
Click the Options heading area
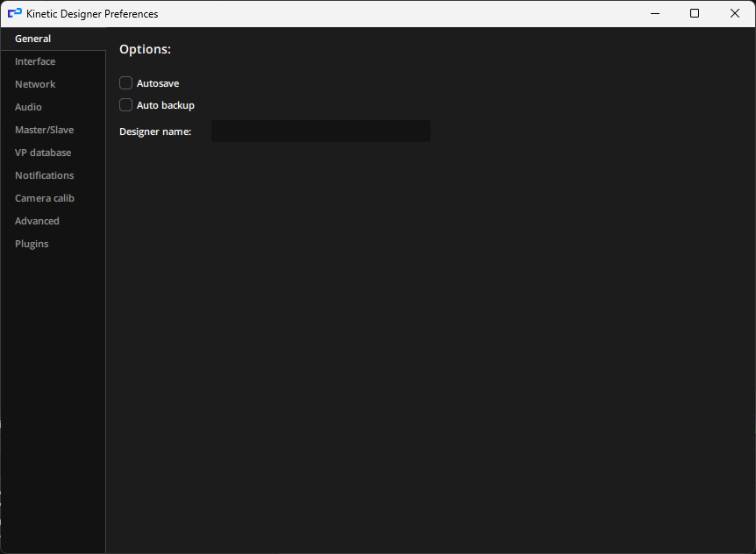[145, 49]
